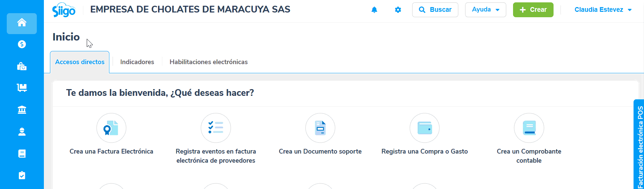Open notifications bell icon

tap(374, 10)
